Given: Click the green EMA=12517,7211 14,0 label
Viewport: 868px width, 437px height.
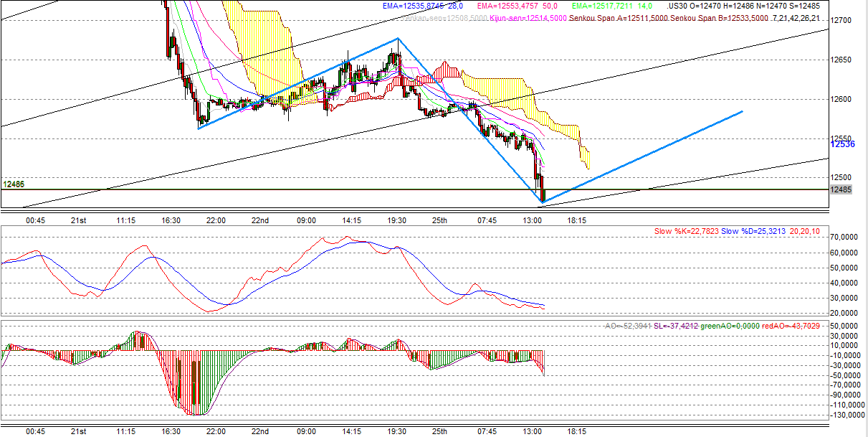Looking at the screenshot, I should point(613,6).
